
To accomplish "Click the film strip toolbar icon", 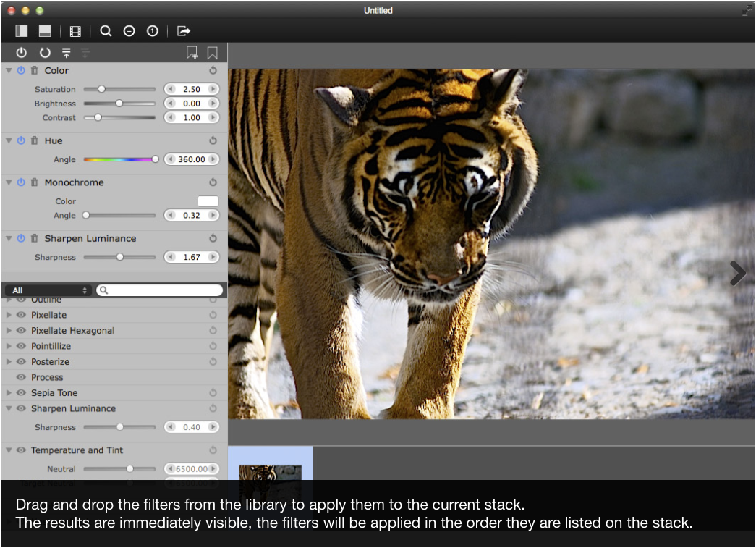I will 75,31.
